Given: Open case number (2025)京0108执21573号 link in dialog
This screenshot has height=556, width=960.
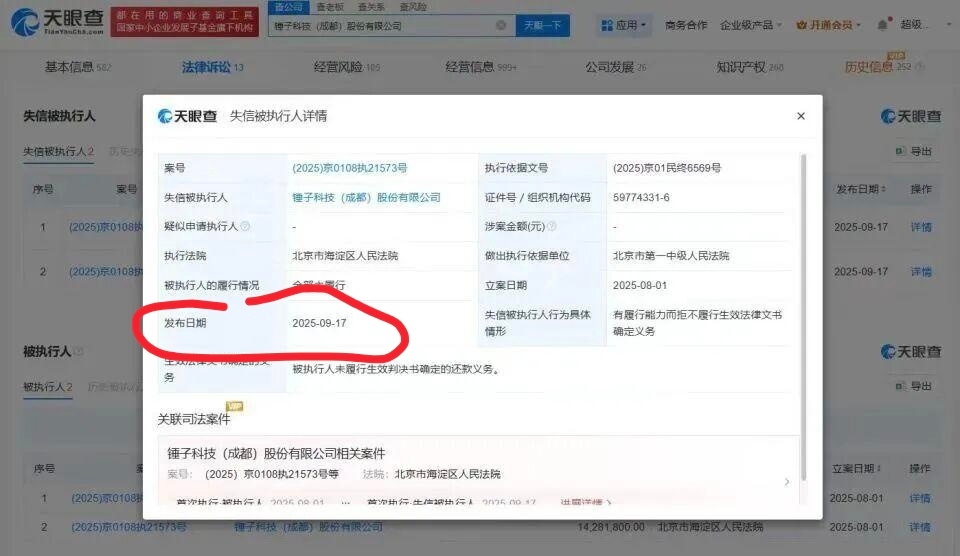Looking at the screenshot, I should [350, 168].
